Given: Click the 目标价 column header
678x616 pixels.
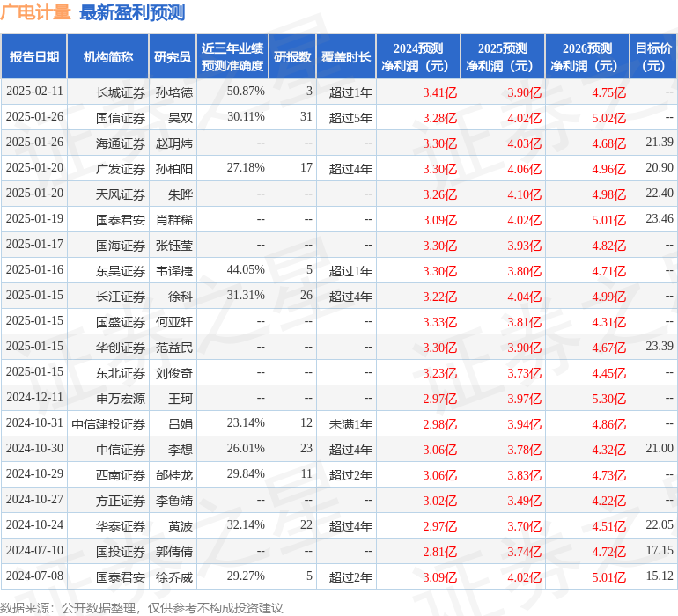Looking at the screenshot, I should [x=653, y=56].
